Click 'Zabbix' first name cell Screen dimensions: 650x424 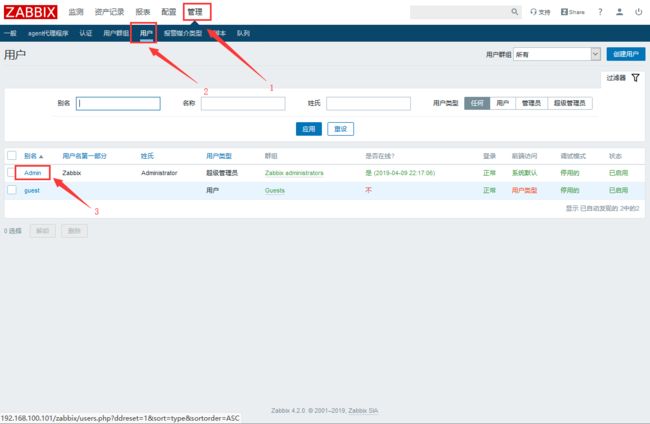72,173
